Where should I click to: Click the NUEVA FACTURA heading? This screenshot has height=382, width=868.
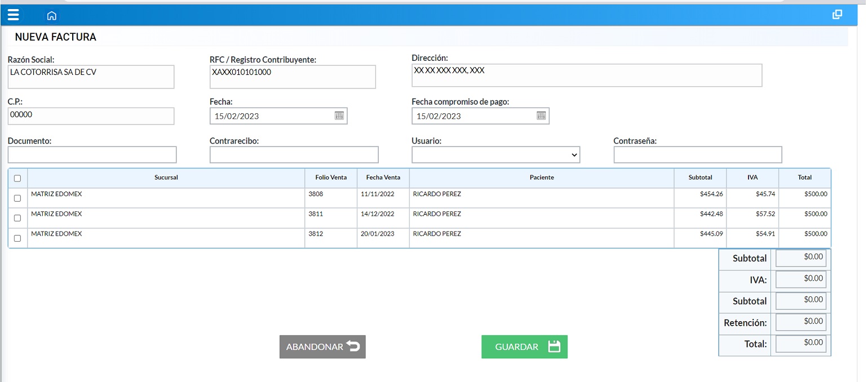(55, 37)
